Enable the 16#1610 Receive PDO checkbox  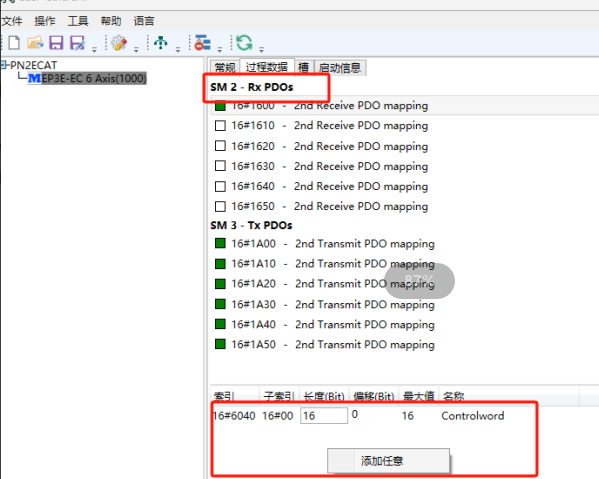tap(220, 126)
